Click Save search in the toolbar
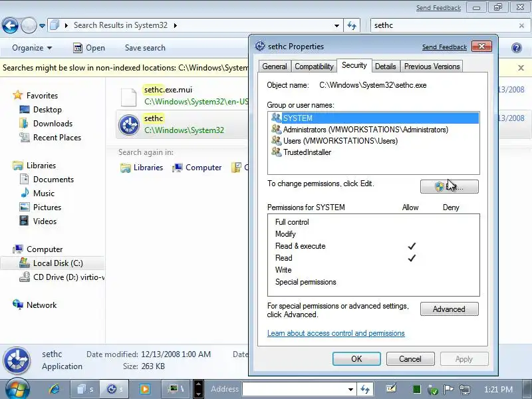 coord(145,48)
